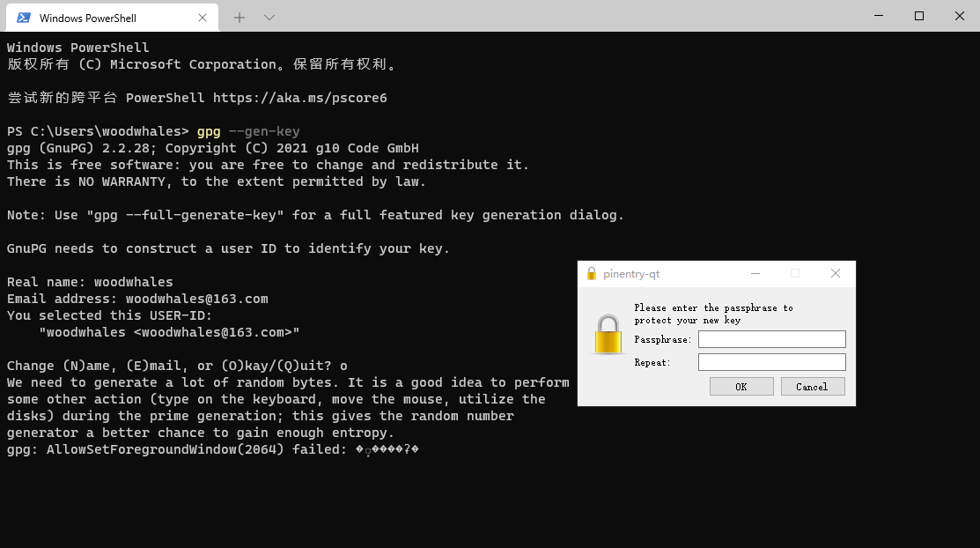The width and height of the screenshot is (980, 548).
Task: Click the 'Passphrase:' label in dialog
Action: coord(663,340)
